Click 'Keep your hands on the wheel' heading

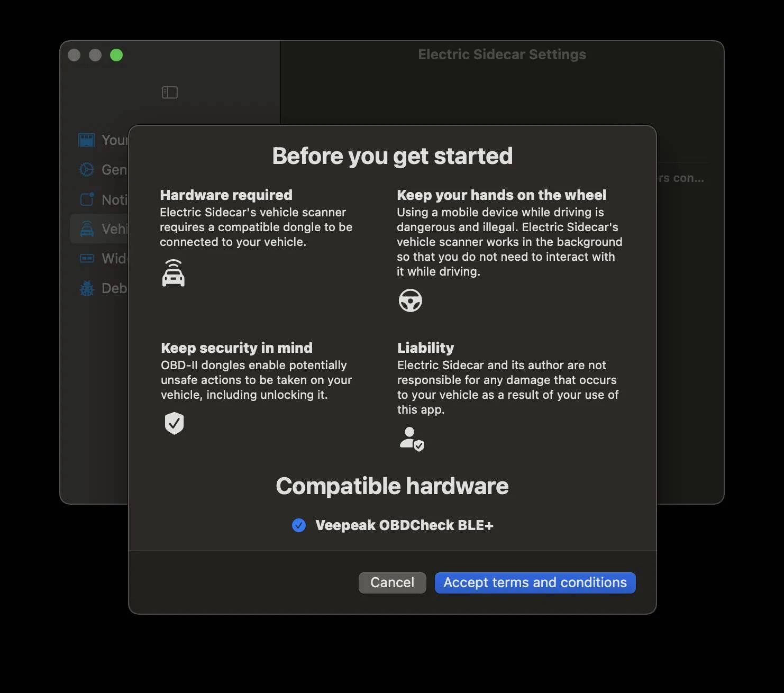[x=502, y=195]
